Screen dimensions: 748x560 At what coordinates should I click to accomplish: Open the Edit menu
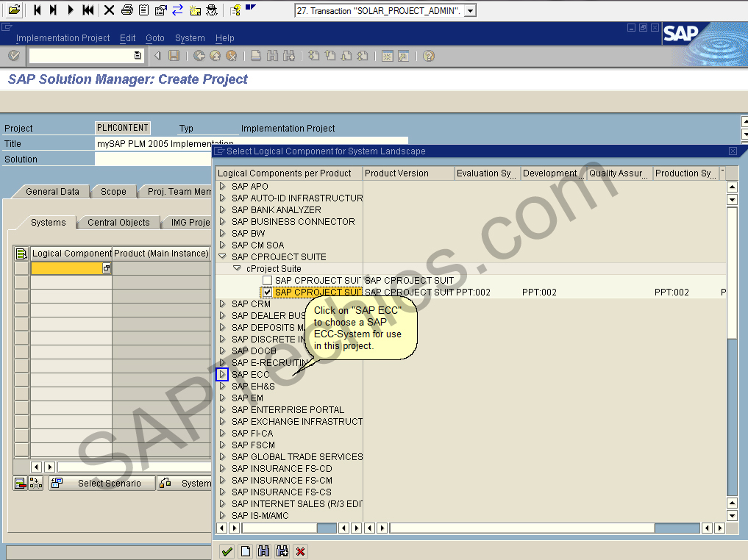click(127, 38)
